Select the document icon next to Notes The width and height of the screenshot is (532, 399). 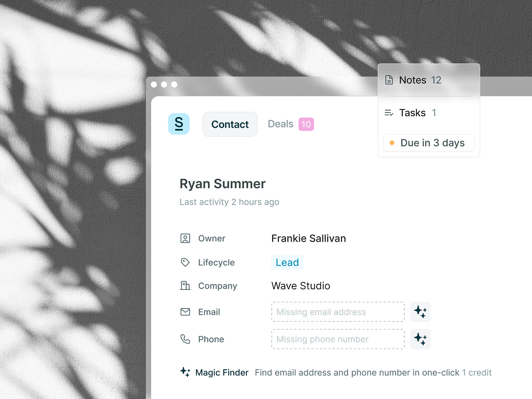point(389,80)
